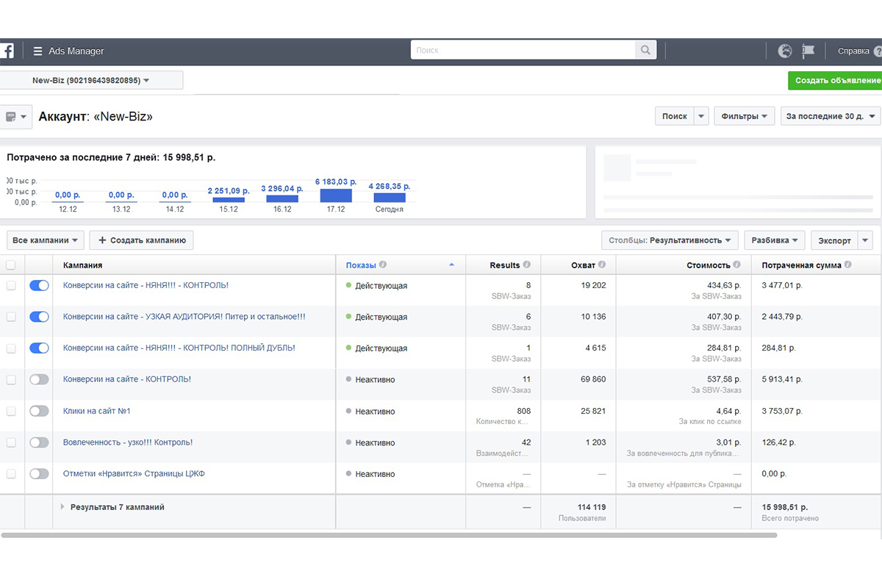The width and height of the screenshot is (882, 588).
Task: Toggle off НЯНЯ!!! - КОНТРОЛЬ! campaign switch
Action: tap(39, 285)
